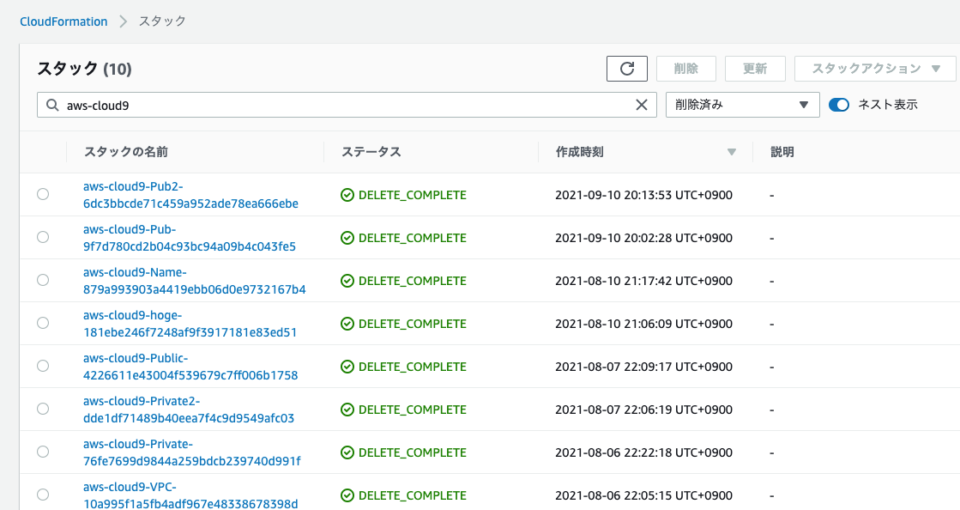Select radio for aws-cloud9-Private- stack

coord(43,451)
